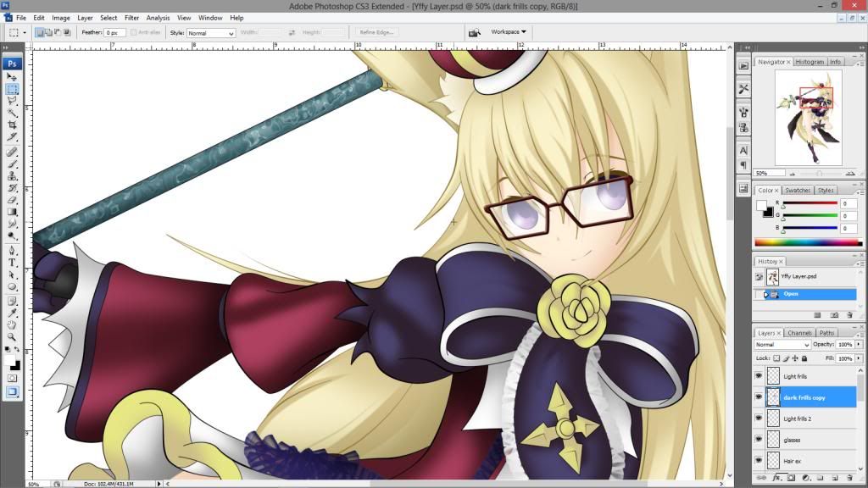This screenshot has width=868, height=488.
Task: Open the blend mode Normal dropdown
Action: [x=782, y=345]
